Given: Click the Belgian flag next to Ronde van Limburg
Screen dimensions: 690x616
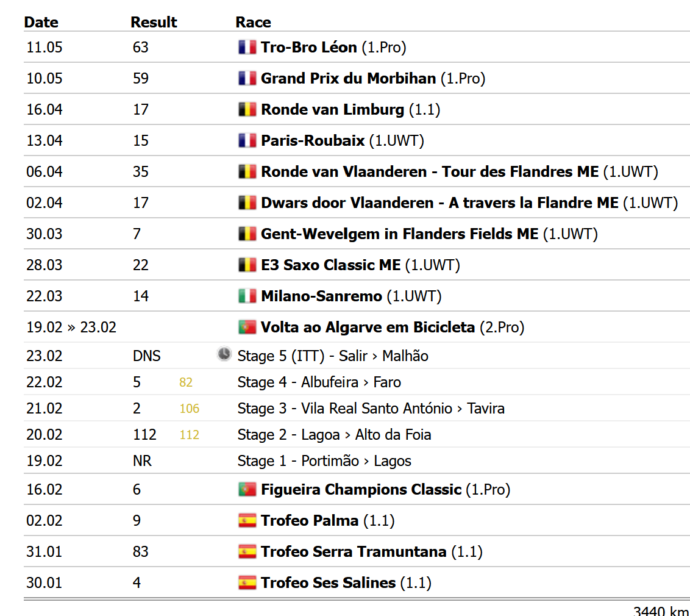Looking at the screenshot, I should pos(247,110).
